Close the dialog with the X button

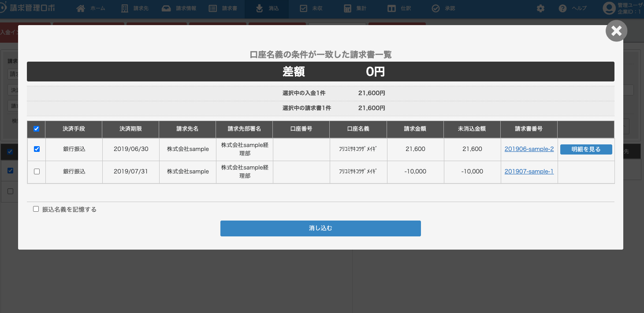pyautogui.click(x=616, y=31)
